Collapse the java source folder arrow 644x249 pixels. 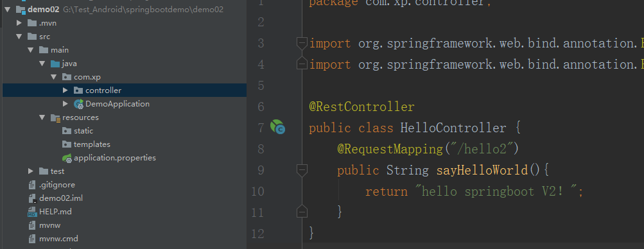(42, 64)
